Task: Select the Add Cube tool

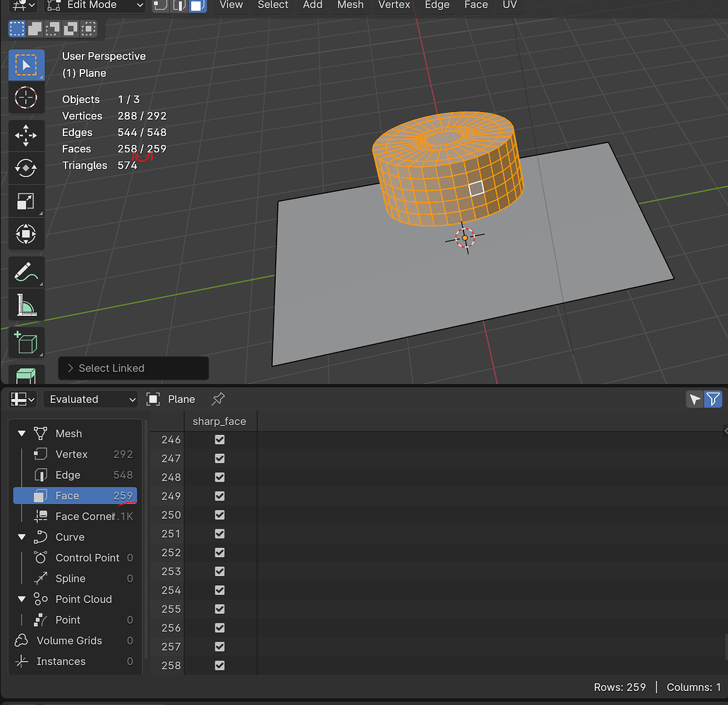Action: pos(26,343)
